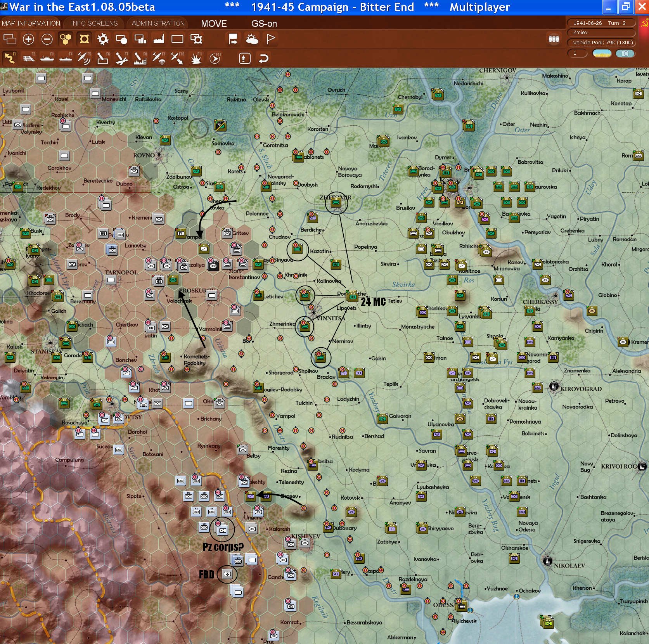Select the F2 rail mode
The height and width of the screenshot is (644, 649).
[28, 58]
